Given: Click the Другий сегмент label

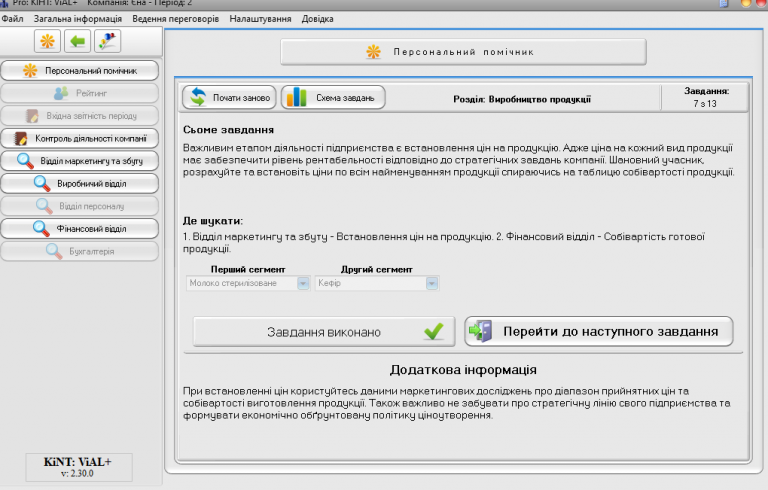Looking at the screenshot, I should click(377, 270).
